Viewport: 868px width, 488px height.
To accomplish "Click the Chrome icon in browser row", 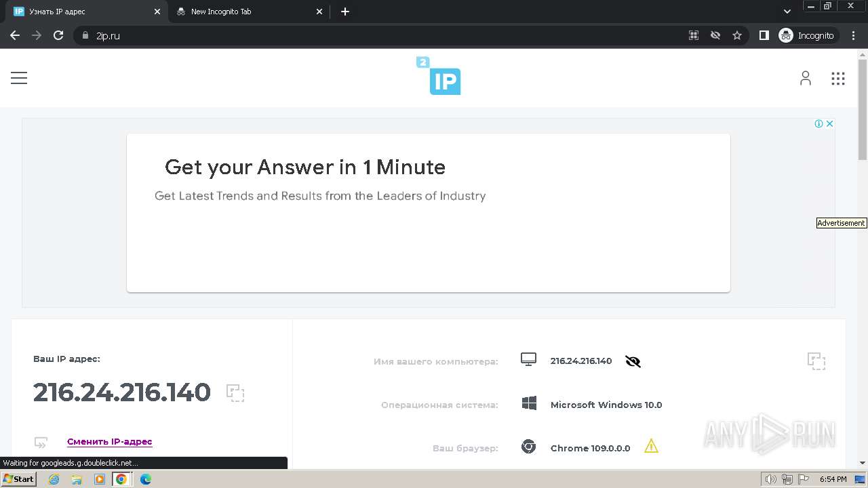I will click(x=528, y=447).
